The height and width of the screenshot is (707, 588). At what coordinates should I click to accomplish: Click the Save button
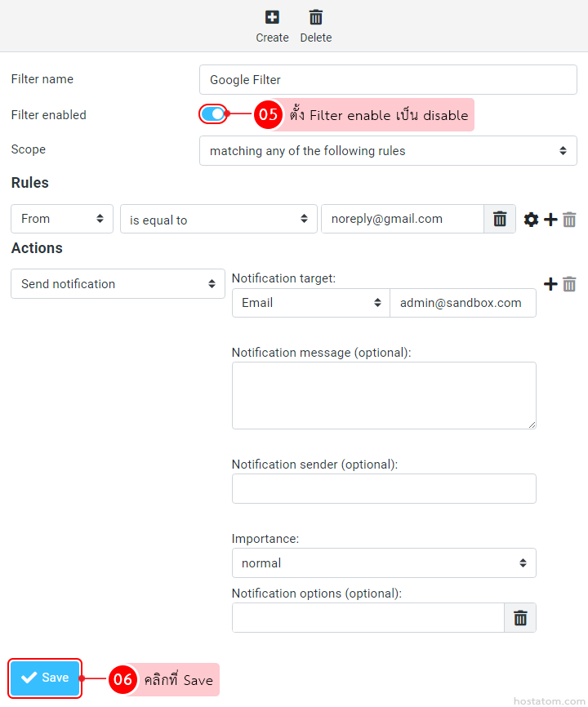click(x=46, y=678)
